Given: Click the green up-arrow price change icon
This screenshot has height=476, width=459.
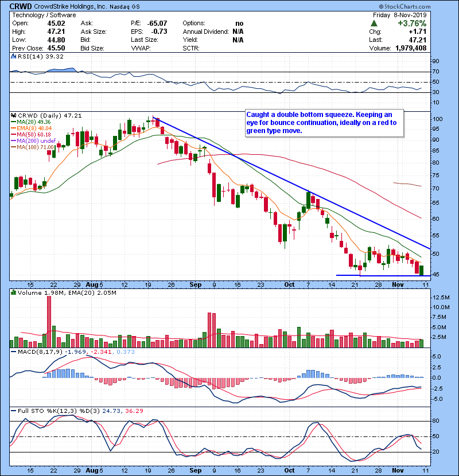Looking at the screenshot, I should click(x=374, y=24).
